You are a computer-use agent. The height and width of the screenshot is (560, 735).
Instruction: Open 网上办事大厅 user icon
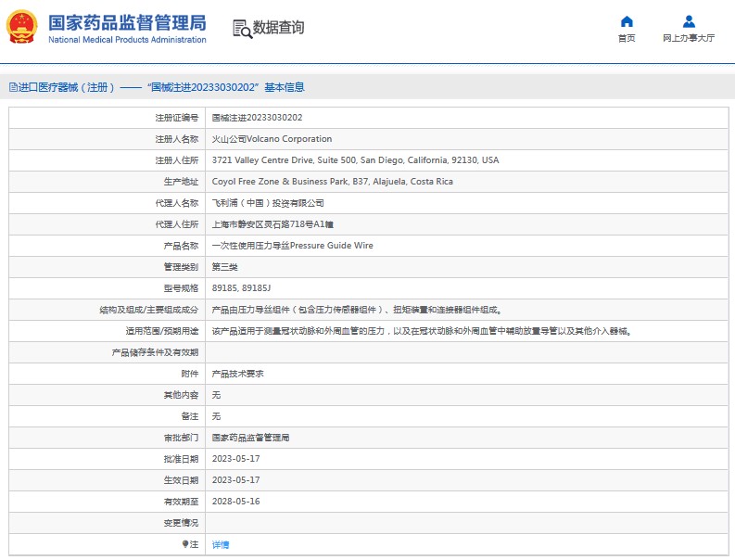coord(689,21)
